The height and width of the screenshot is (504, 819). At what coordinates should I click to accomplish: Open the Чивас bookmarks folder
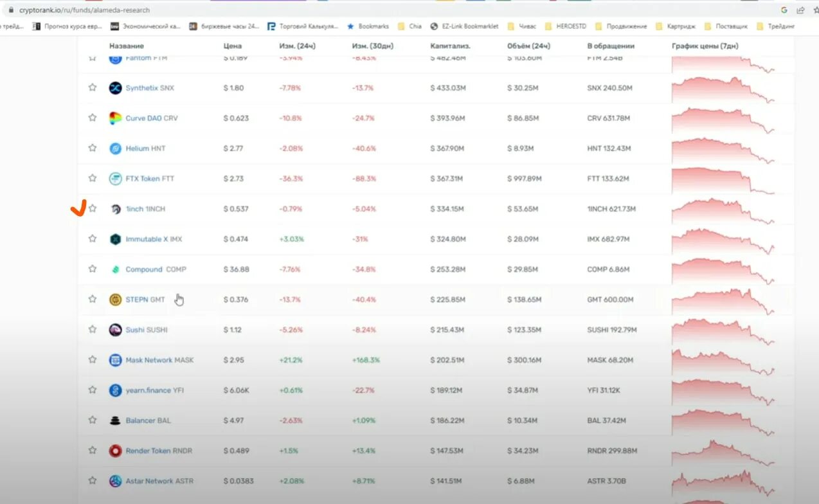coord(521,26)
